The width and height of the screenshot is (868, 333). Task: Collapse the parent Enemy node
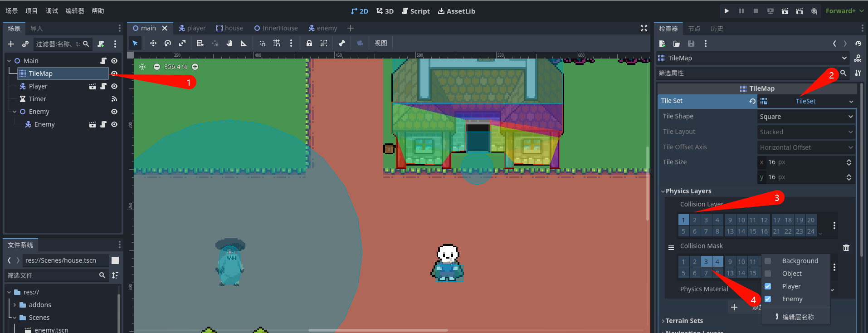(15, 112)
